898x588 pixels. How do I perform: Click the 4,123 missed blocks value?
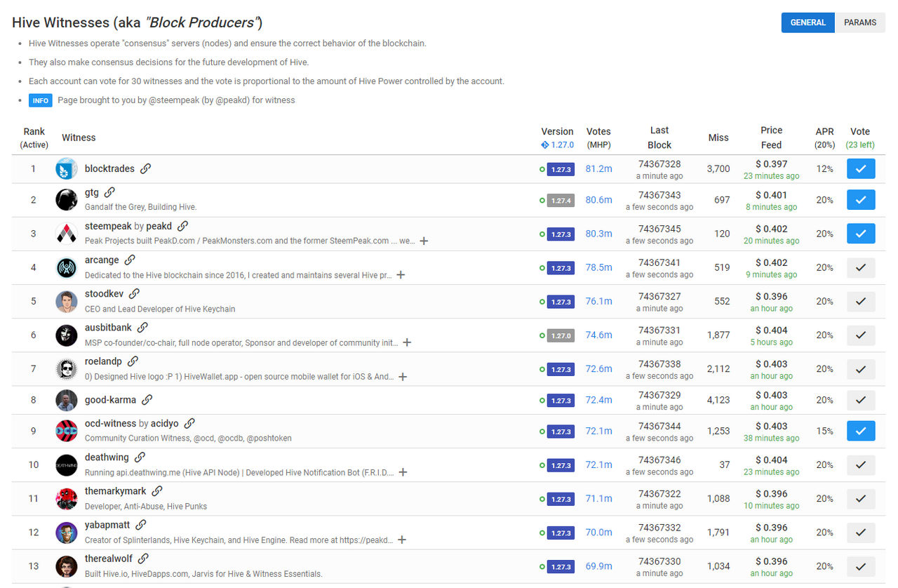click(718, 400)
